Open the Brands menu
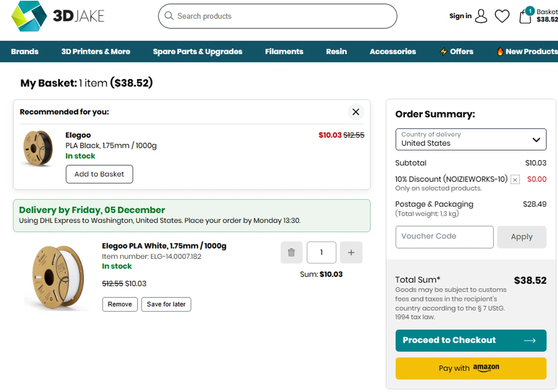The image size is (558, 392). (x=25, y=52)
